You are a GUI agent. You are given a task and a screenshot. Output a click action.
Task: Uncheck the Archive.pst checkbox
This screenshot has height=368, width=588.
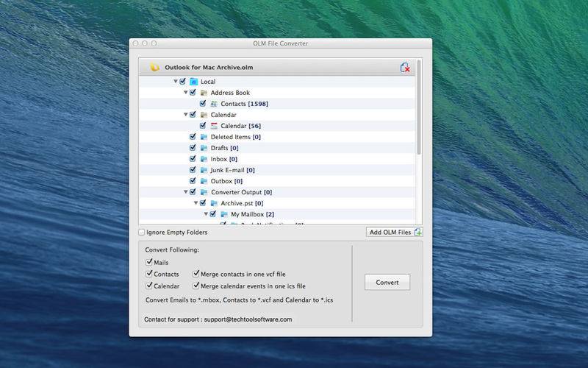(x=203, y=203)
